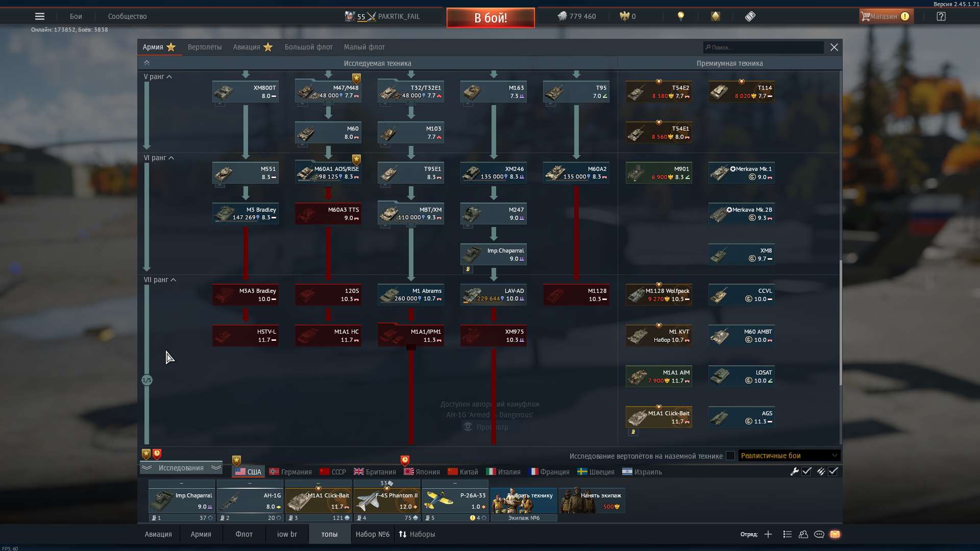Click the Поиск search field
This screenshot has width=980, height=551.
(x=763, y=47)
